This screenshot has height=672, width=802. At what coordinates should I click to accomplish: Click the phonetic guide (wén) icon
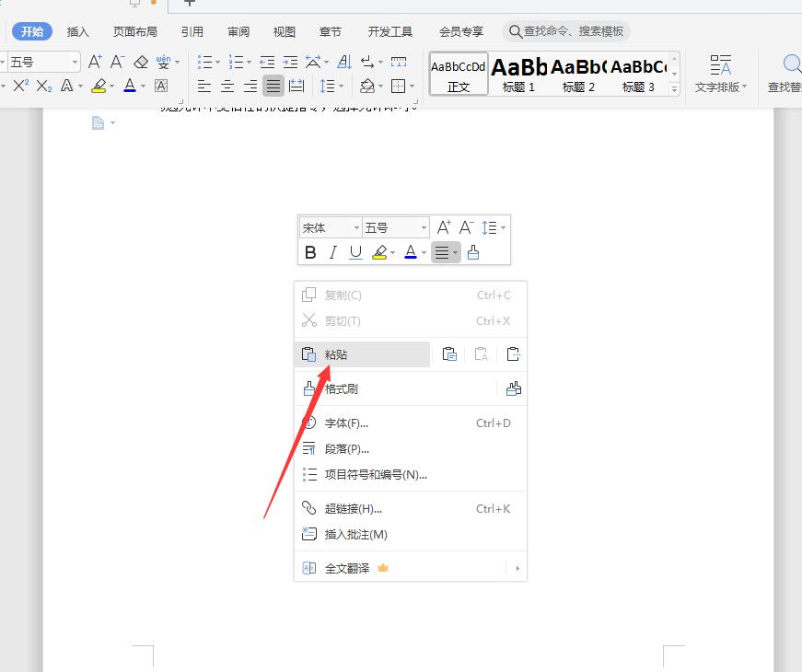[163, 63]
